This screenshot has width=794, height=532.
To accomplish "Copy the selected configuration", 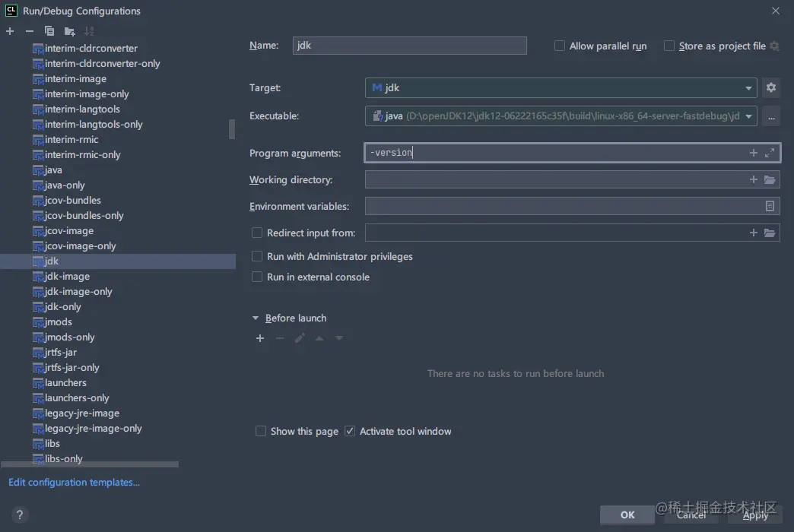I will point(49,31).
